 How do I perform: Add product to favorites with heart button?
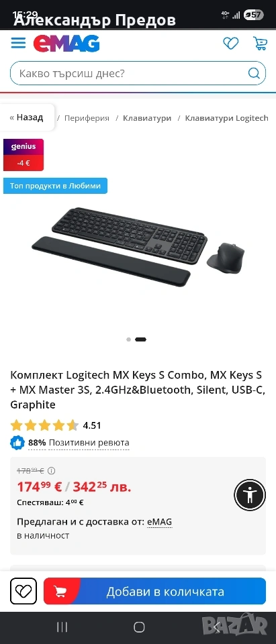[24, 591]
